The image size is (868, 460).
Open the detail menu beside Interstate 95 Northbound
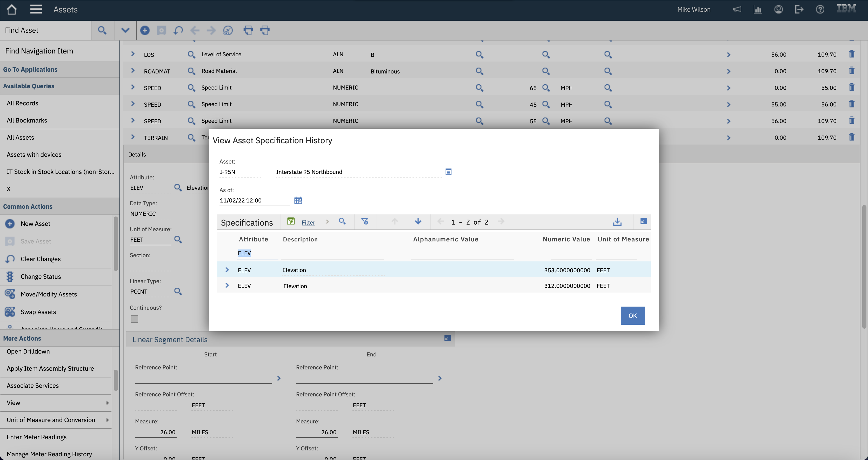pyautogui.click(x=448, y=172)
